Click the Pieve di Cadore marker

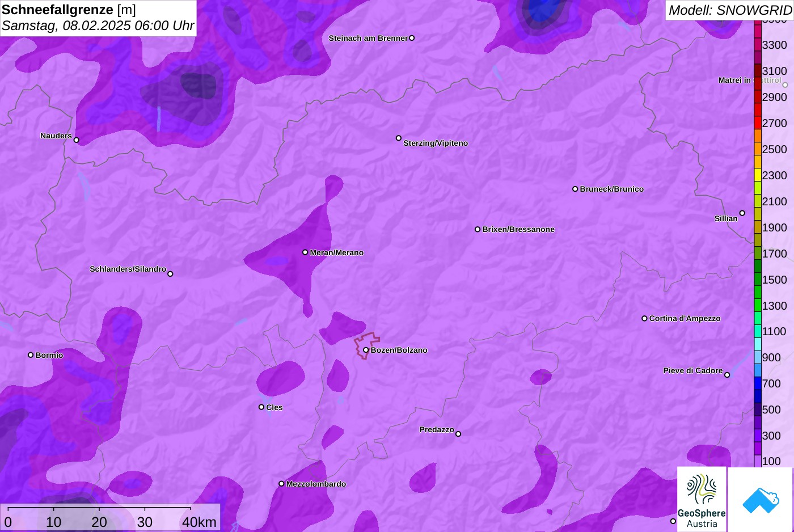tap(727, 375)
